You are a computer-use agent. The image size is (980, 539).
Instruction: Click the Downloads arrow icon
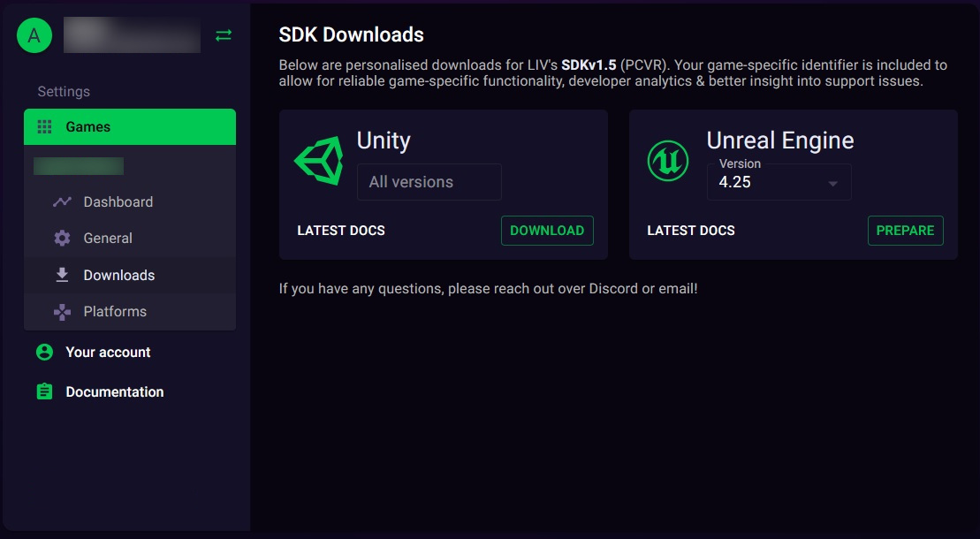click(61, 275)
